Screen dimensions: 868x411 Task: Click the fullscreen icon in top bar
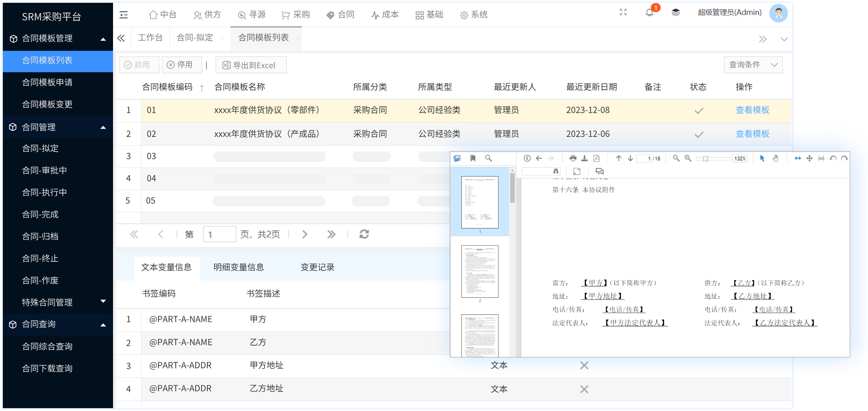click(x=623, y=13)
